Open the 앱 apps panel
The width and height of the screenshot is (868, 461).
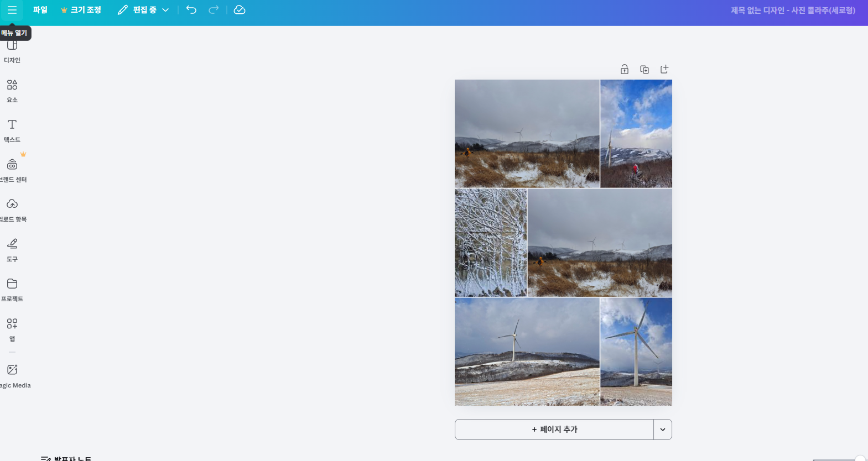coord(12,330)
